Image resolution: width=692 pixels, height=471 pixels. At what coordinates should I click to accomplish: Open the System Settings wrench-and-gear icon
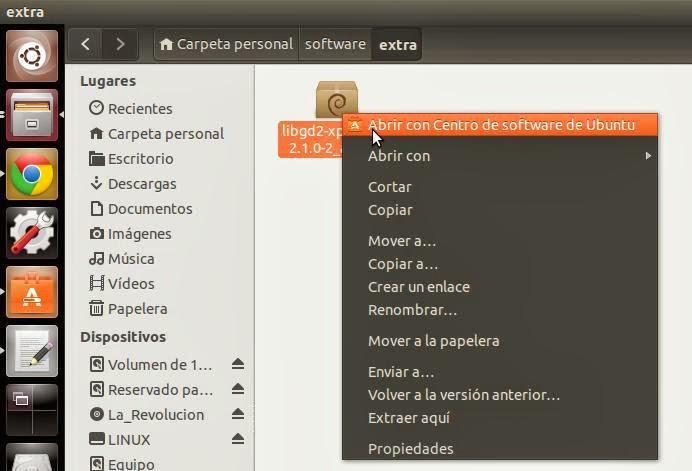[32, 233]
